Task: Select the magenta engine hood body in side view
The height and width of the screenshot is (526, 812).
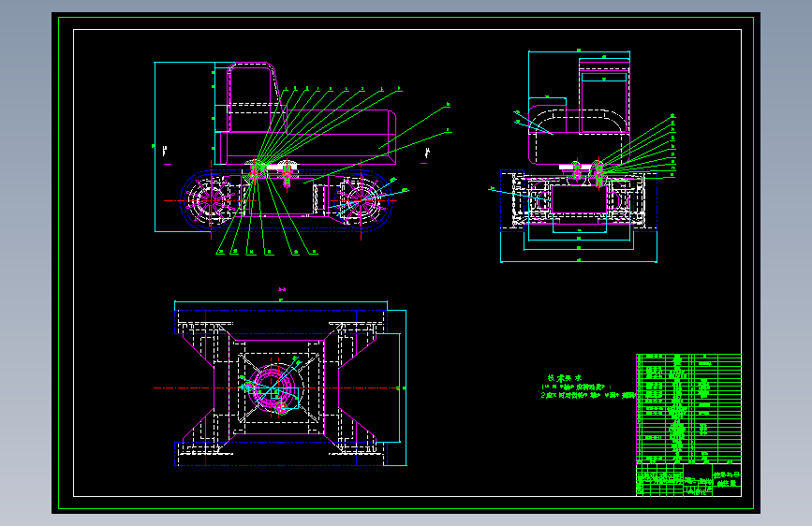Action: [x=305, y=137]
